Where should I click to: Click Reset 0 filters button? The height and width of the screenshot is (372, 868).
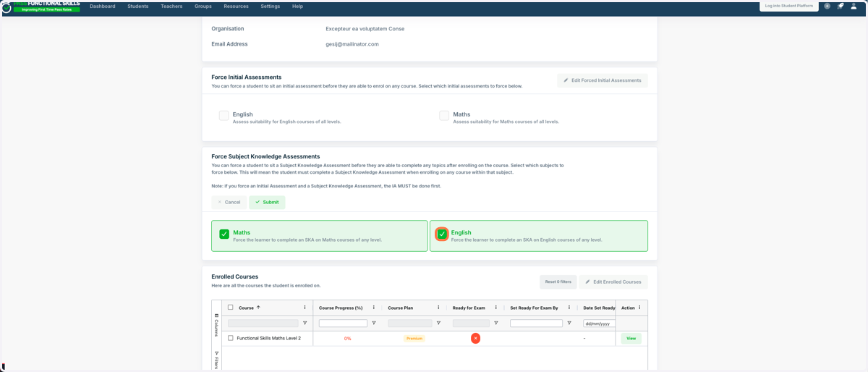558,282
